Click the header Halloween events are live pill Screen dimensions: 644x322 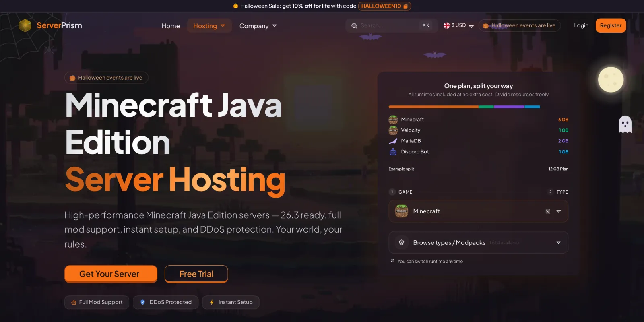coord(520,25)
